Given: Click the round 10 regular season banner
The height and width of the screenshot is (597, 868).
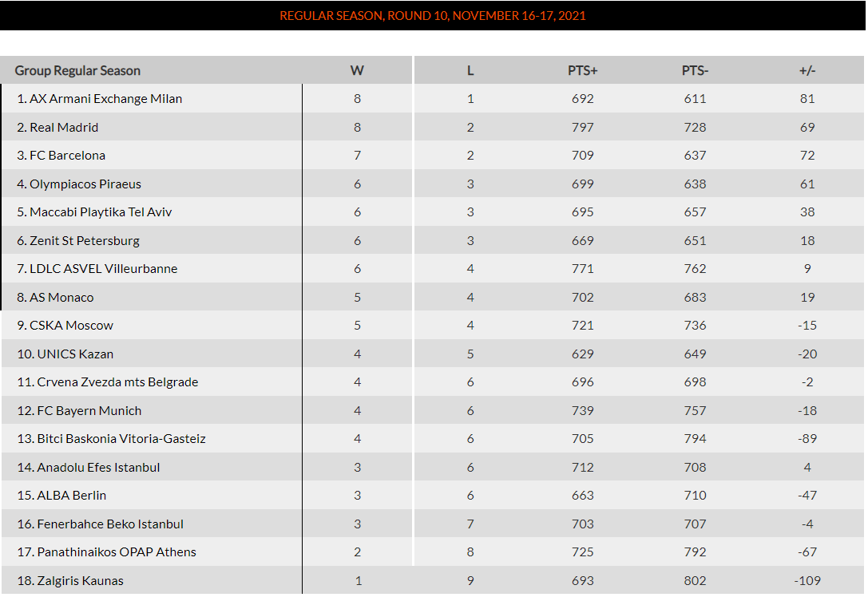Looking at the screenshot, I should point(433,16).
